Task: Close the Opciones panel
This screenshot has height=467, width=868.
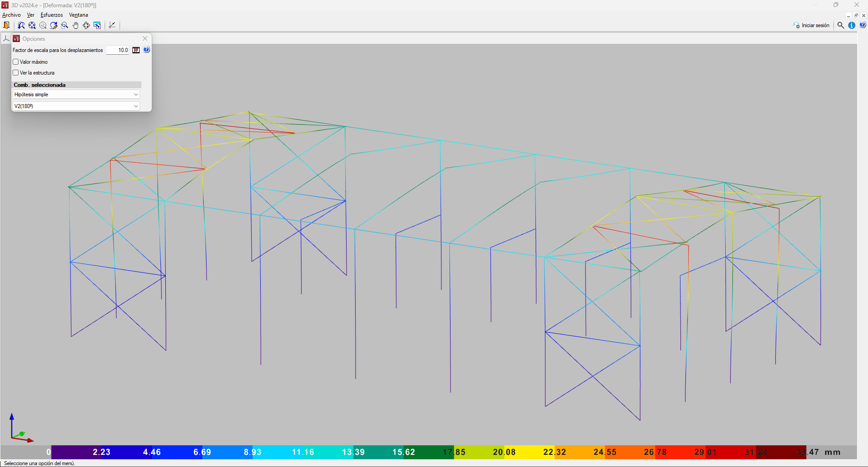Action: coord(145,38)
